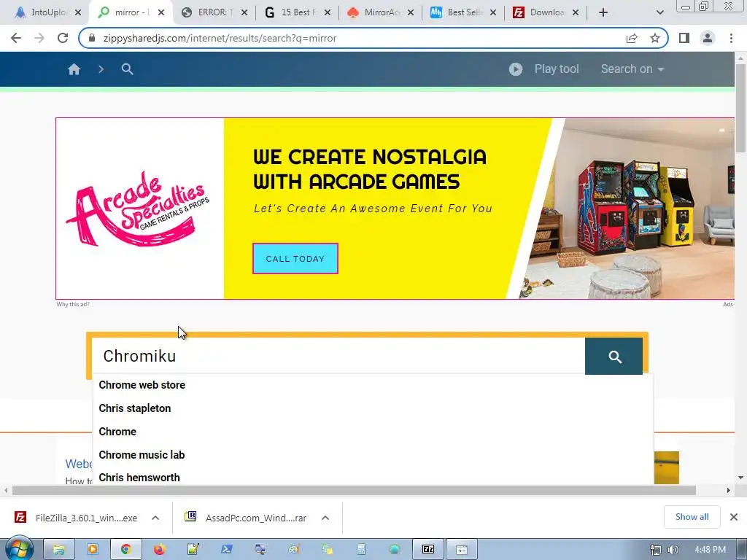Launch the Firefox taskbar icon

point(159,550)
